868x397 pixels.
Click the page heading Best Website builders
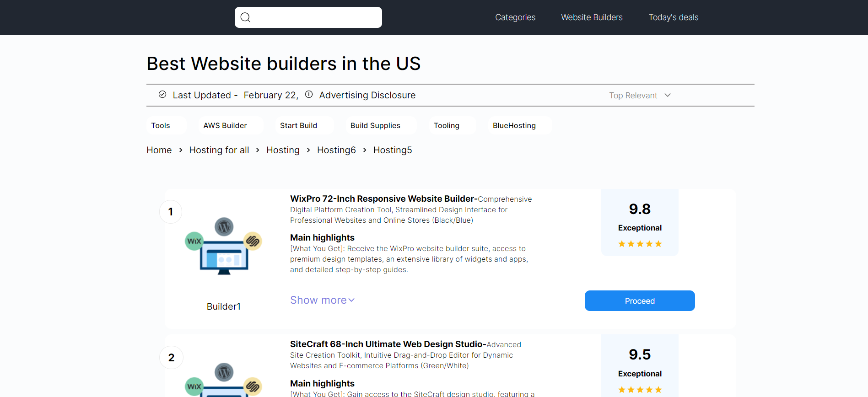tap(283, 64)
